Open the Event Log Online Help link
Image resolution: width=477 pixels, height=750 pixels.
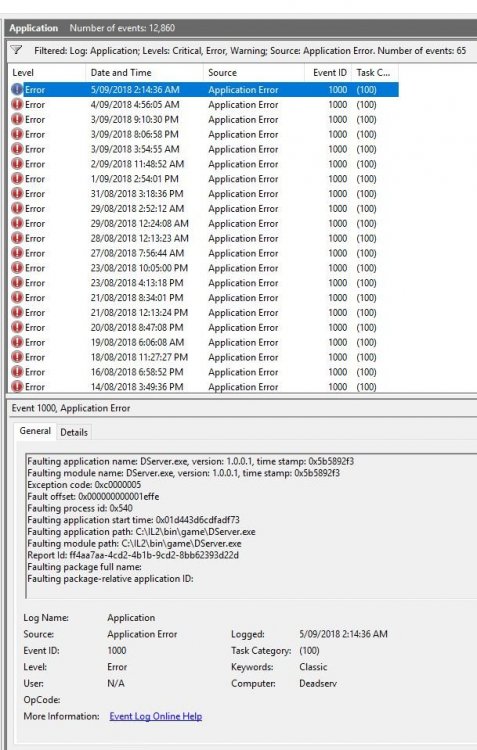point(155,716)
